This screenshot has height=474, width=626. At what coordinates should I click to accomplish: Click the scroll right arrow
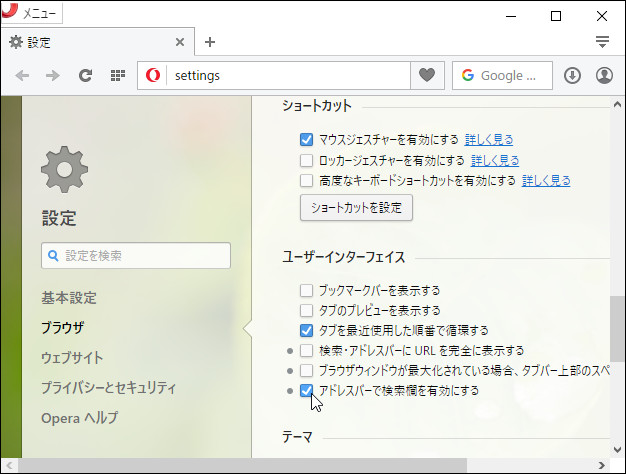601,466
